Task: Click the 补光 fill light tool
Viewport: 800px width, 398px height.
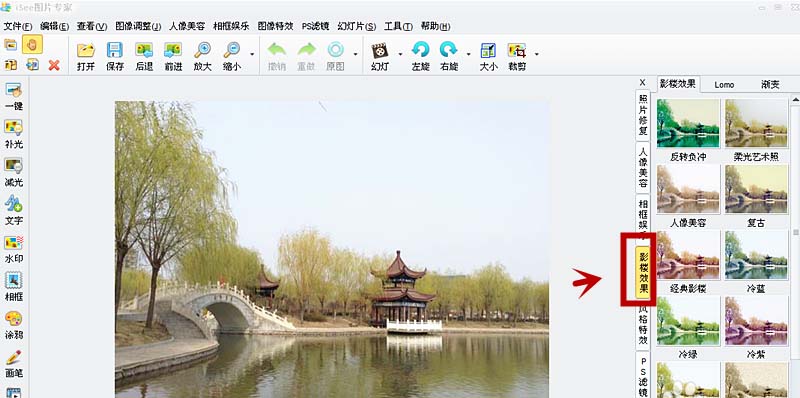Action: pyautogui.click(x=14, y=135)
